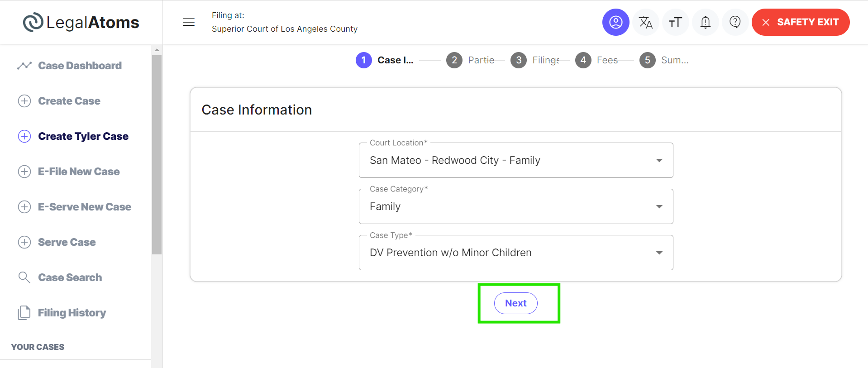
Task: Click the sidebar scrollbar thumb
Action: click(x=157, y=155)
